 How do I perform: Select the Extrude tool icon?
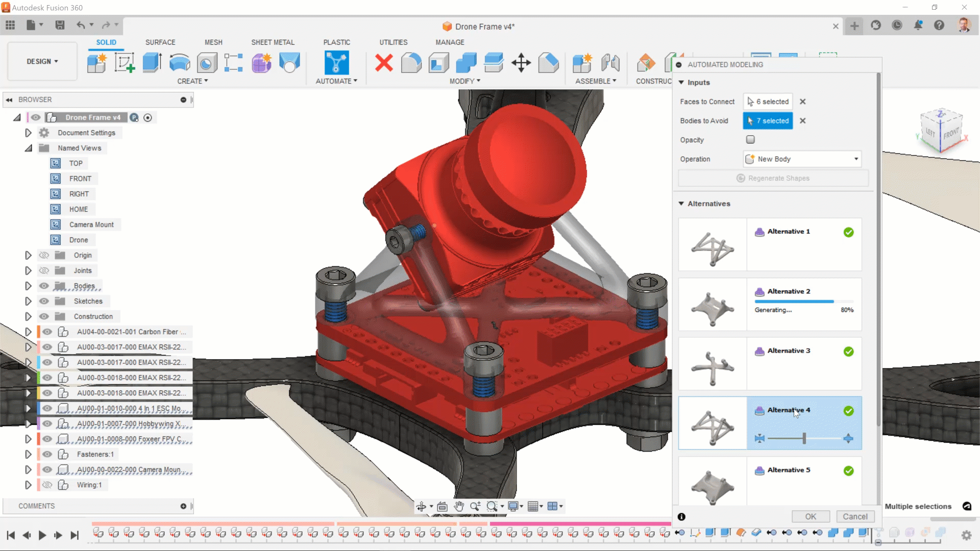152,63
